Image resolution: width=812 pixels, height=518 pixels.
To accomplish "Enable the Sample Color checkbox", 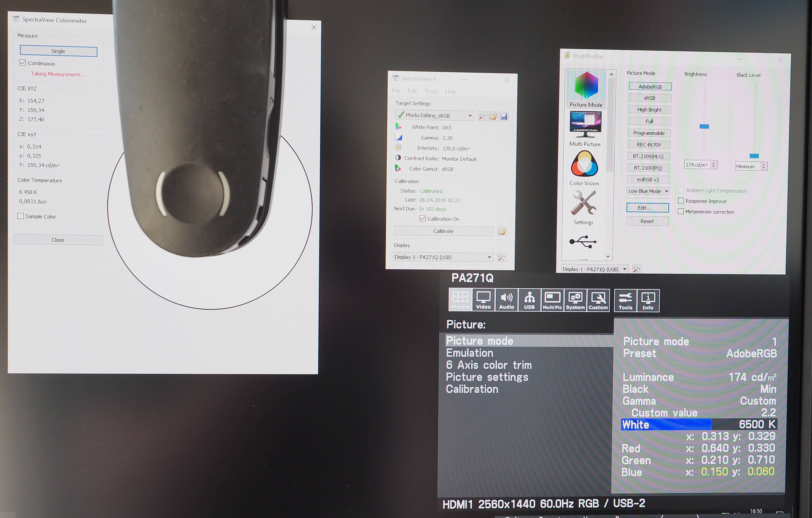I will coord(21,216).
